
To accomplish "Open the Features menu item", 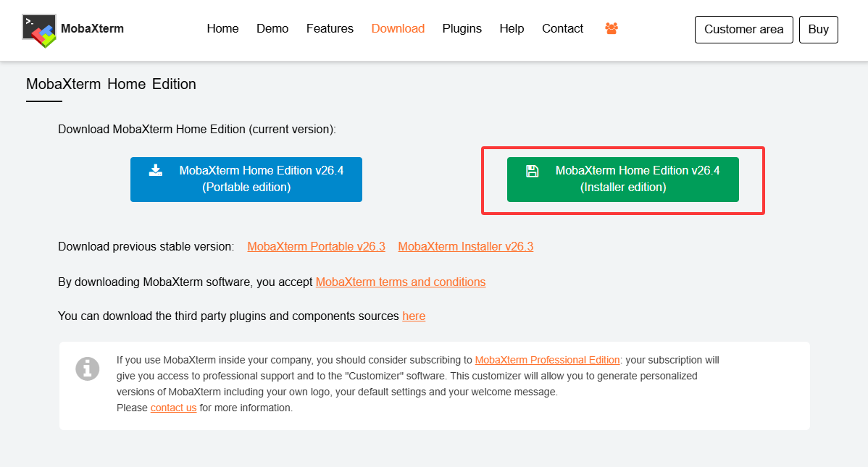I will coord(330,29).
